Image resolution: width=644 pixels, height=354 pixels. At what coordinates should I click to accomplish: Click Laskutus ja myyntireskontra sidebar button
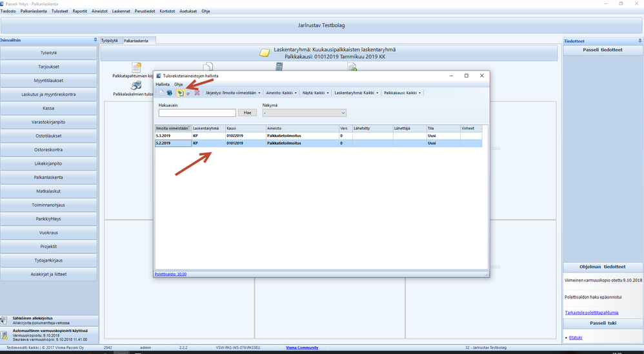point(48,94)
